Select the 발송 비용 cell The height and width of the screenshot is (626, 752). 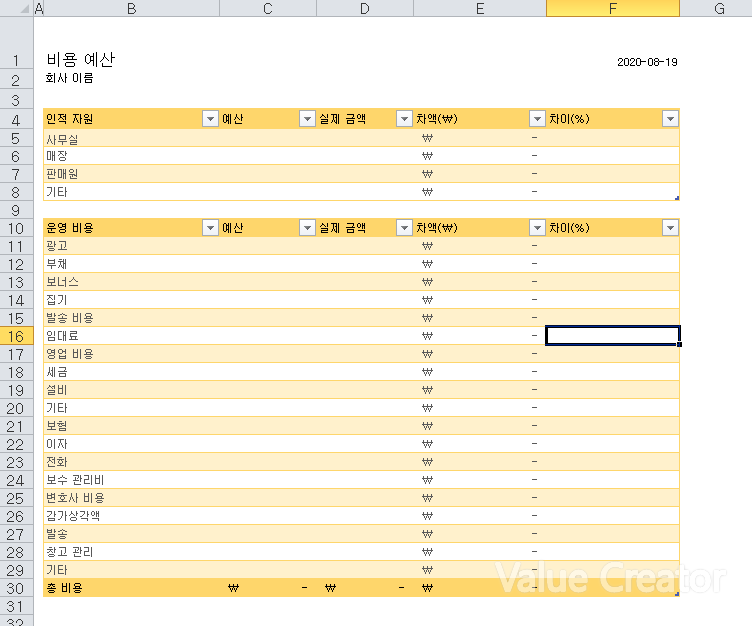click(131, 318)
